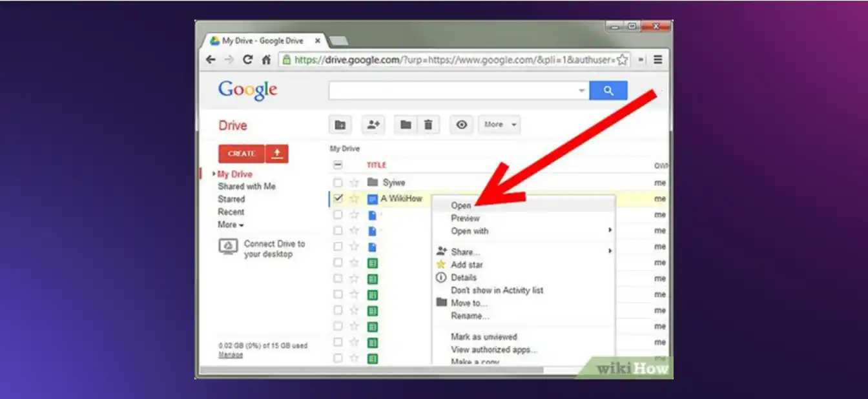Sort by the TITLE column header
Viewport: 868px width, 399px height.
[377, 165]
